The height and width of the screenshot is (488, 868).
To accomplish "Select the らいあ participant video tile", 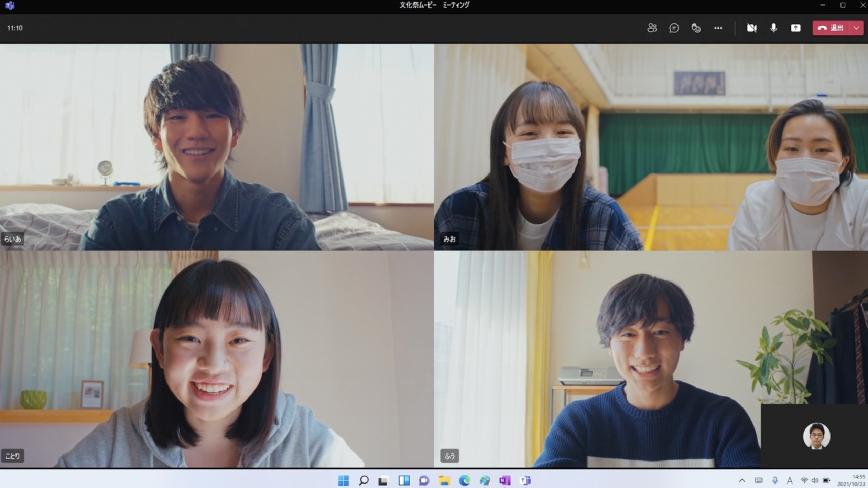I will point(217,146).
